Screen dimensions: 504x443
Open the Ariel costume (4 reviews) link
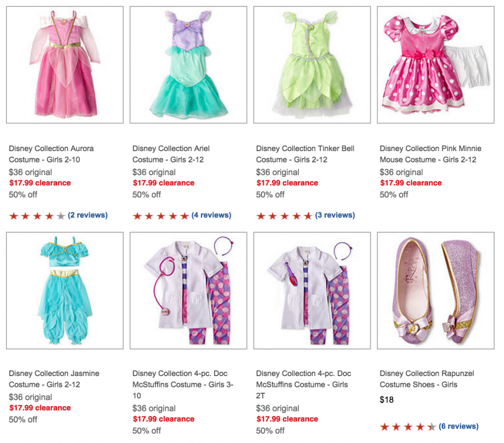212,215
